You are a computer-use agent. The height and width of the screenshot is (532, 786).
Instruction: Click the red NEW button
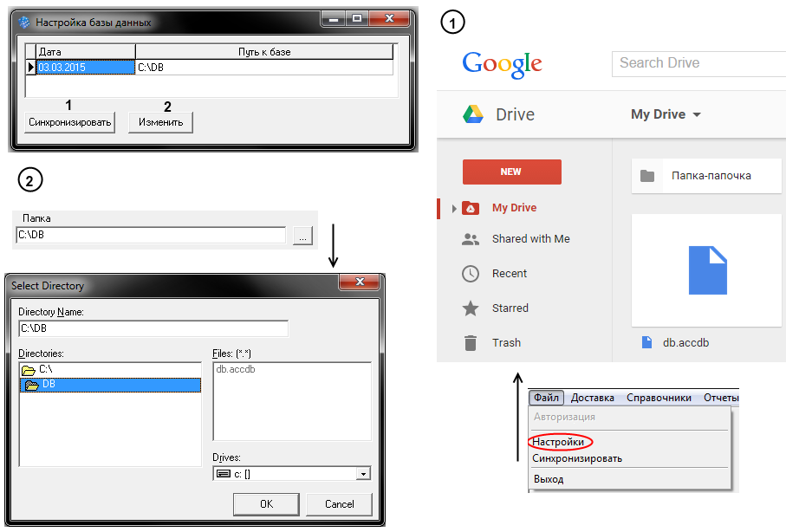click(512, 172)
